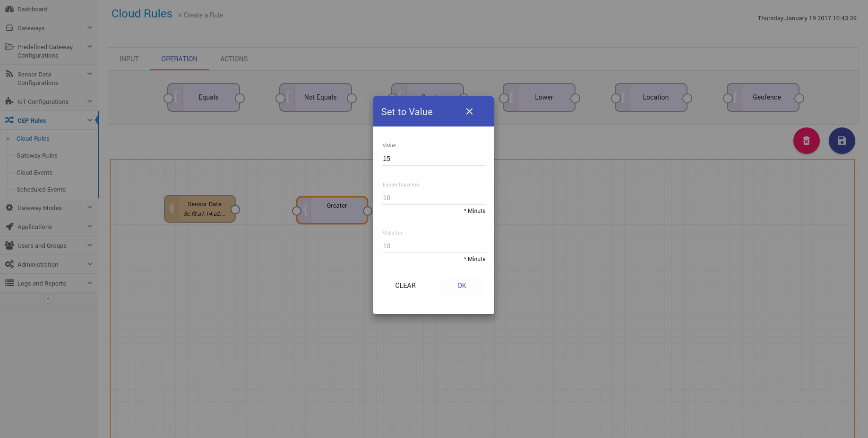This screenshot has height=438, width=868.
Task: Open Gateway Rules in the sidebar
Action: (x=37, y=155)
